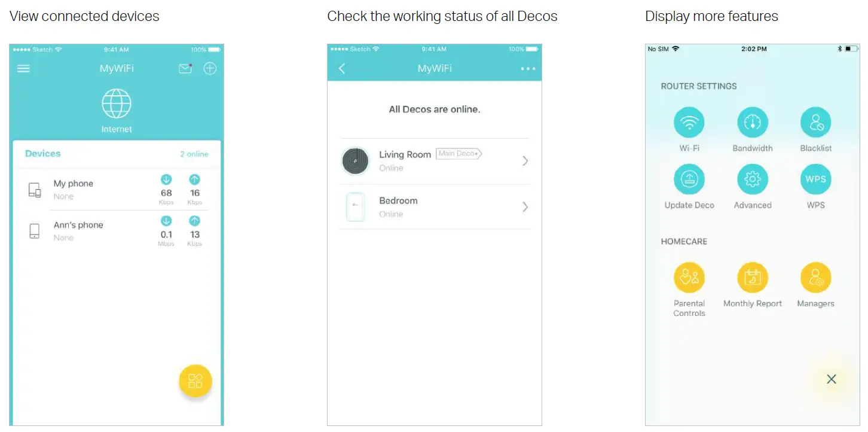Open the Blacklist icon
This screenshot has height=432, width=868.
click(x=815, y=123)
